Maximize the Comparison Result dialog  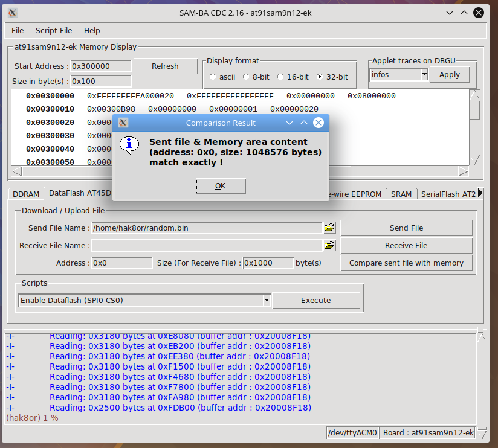(x=304, y=123)
